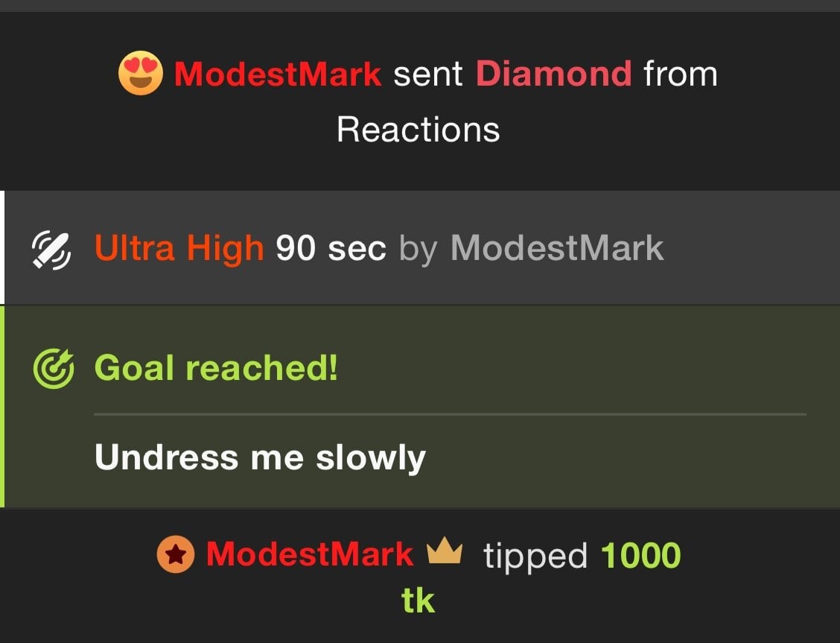840x643 pixels.
Task: Open gray ModestMark name after 'by'
Action: (x=557, y=249)
